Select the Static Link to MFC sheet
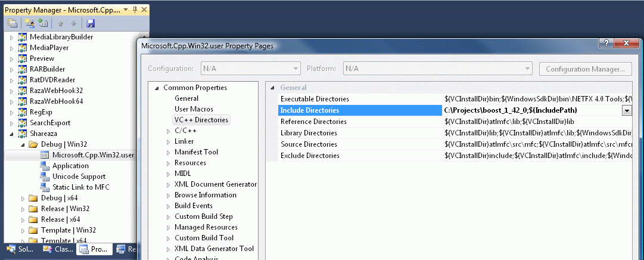 (x=80, y=187)
